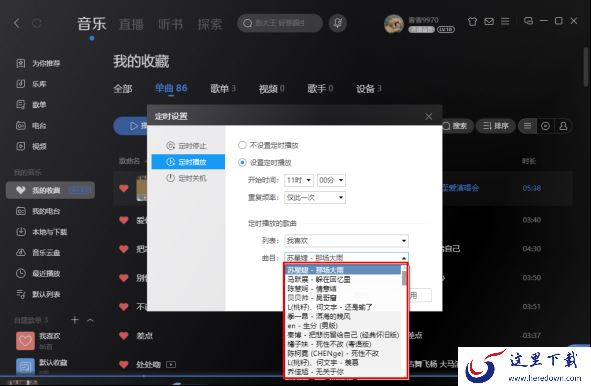Image resolution: width=591 pixels, height=386 pixels.
Task: Click the refresh icon in top bar
Action: (x=37, y=23)
